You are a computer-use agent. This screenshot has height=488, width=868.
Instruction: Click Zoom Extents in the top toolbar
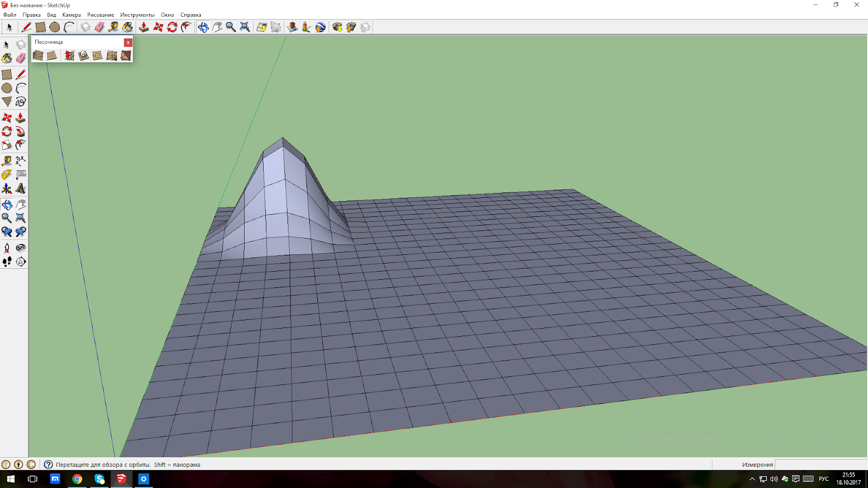(x=245, y=27)
